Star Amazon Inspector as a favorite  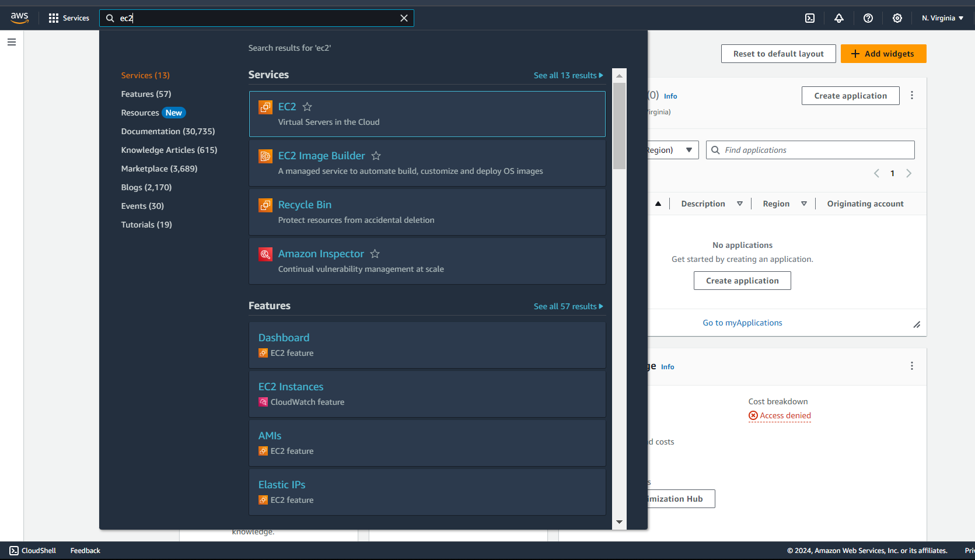(375, 254)
